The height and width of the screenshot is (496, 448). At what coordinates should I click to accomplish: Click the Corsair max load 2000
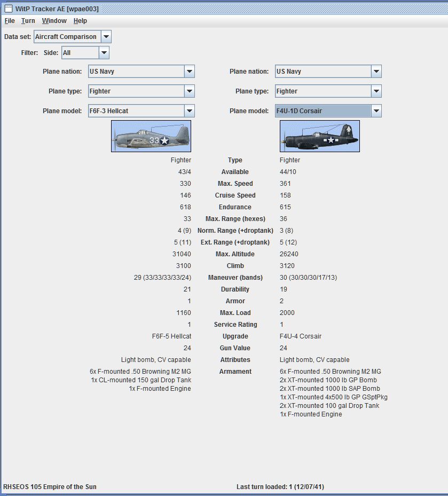[287, 313]
